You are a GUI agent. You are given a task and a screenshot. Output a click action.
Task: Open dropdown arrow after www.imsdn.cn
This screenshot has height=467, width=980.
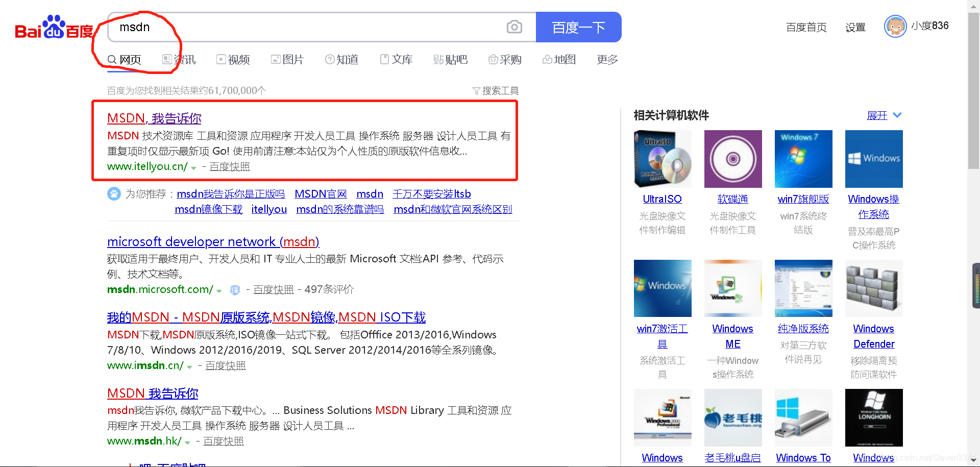click(x=189, y=367)
